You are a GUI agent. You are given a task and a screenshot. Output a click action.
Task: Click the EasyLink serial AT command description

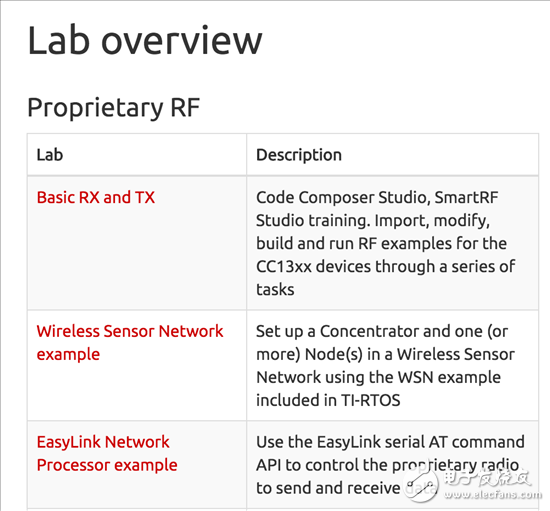tap(390, 465)
